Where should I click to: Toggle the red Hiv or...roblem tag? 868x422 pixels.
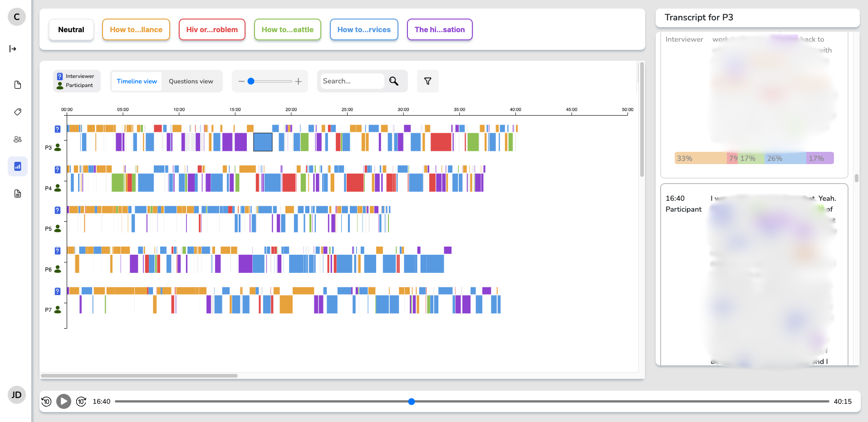pos(212,30)
